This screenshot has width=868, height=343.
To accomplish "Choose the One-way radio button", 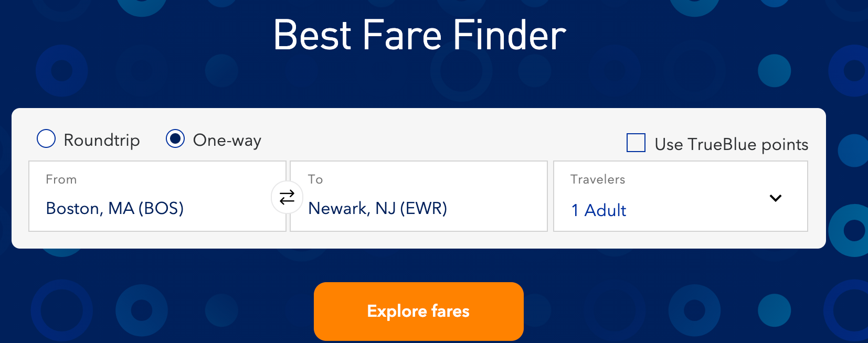I will point(175,139).
